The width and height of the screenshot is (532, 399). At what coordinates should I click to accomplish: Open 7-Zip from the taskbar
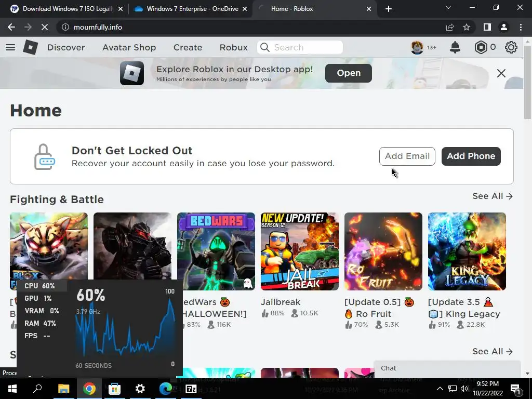191,389
